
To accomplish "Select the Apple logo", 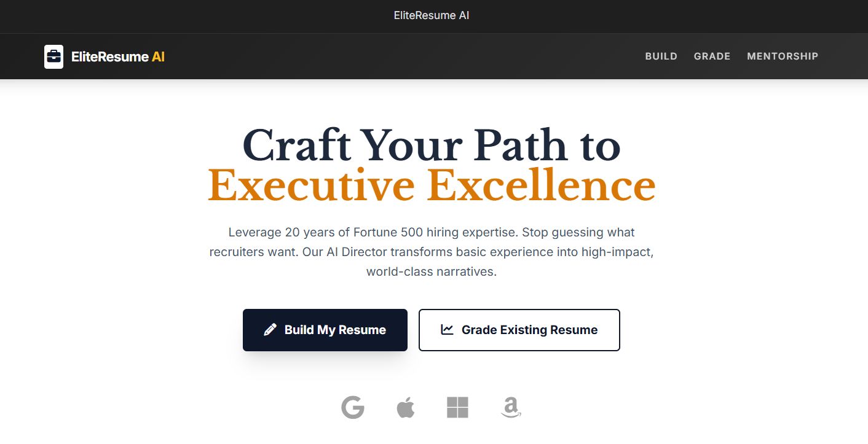I will (406, 407).
